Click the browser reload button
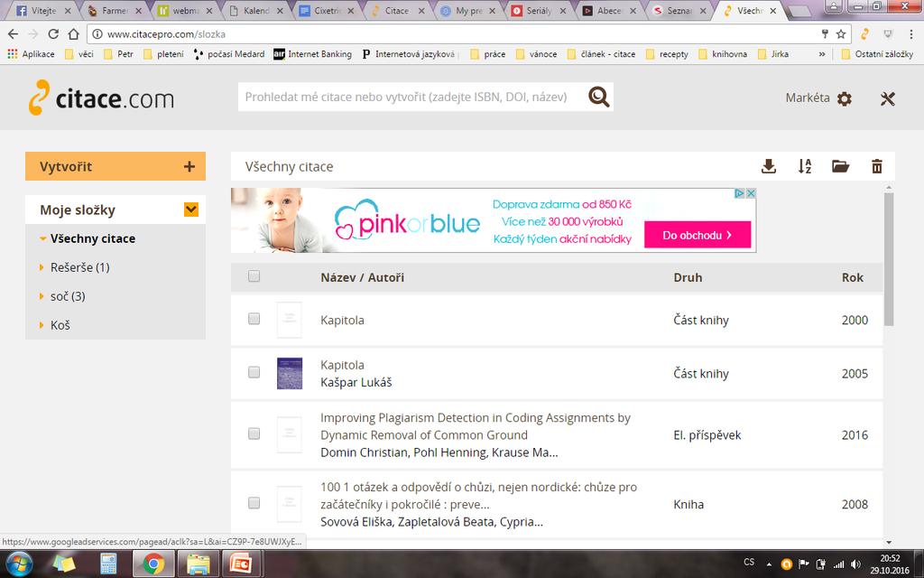The height and width of the screenshot is (578, 924). (x=53, y=33)
